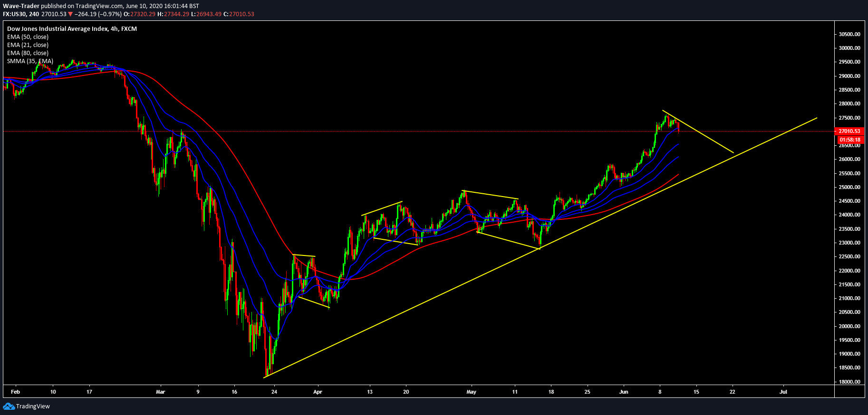Click the 22 date label on time axis

click(x=733, y=392)
